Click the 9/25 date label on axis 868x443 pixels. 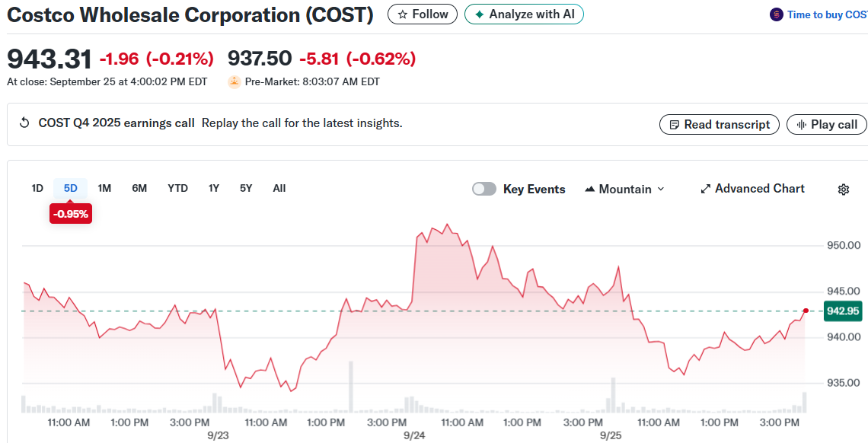611,435
